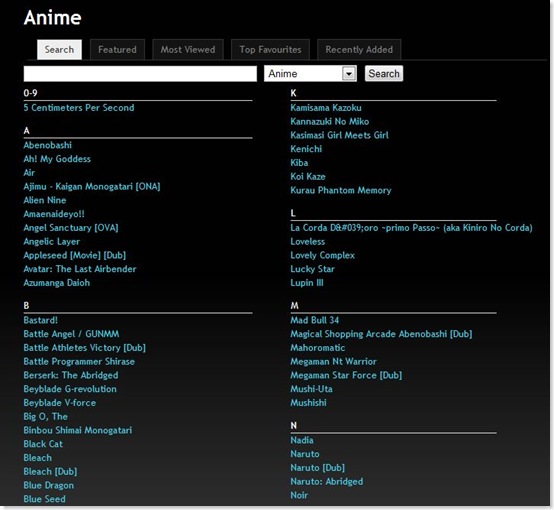Open Big O, The link
Screen dimensions: 554x510
tap(46, 417)
